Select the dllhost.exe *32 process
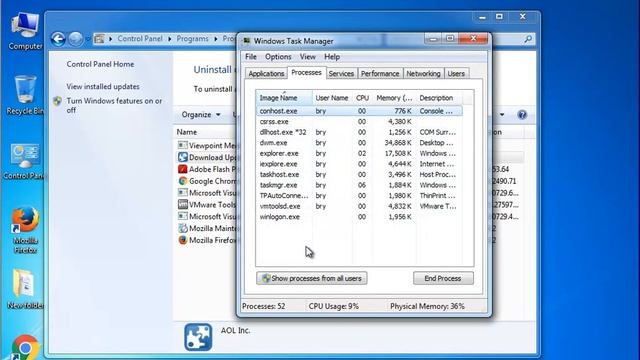640x360 pixels. 359,132
